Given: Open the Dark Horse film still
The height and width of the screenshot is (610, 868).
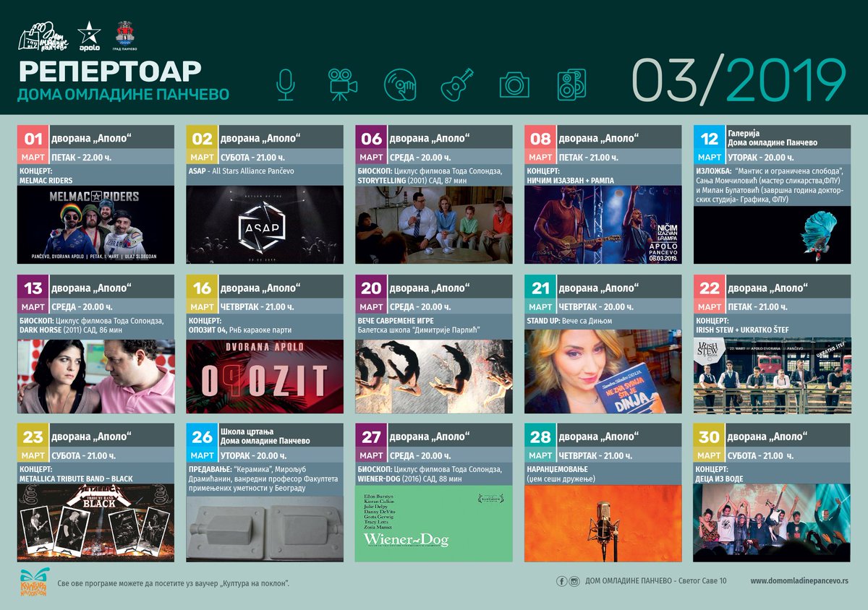Looking at the screenshot, I should coord(95,376).
